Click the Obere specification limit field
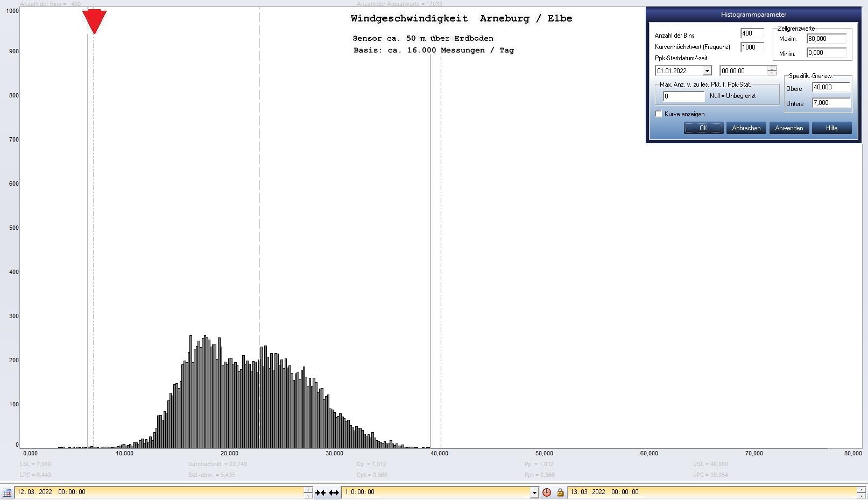This screenshot has height=500, width=868. coord(831,87)
